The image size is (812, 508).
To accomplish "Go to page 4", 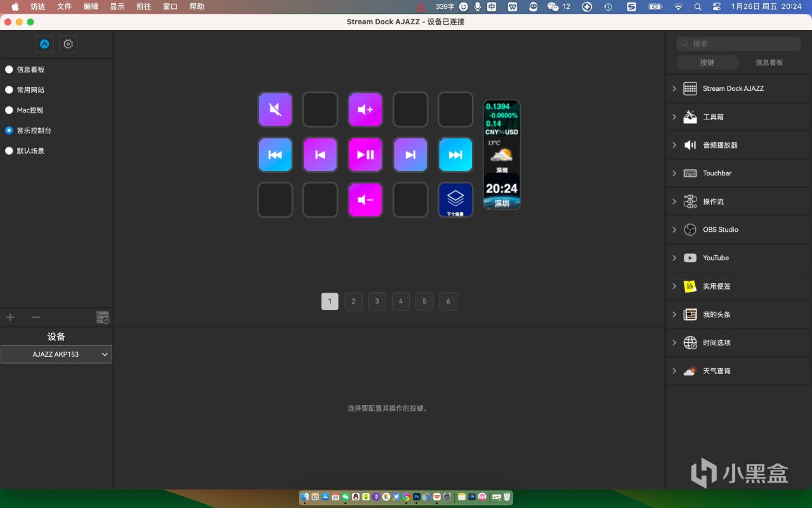I will [x=401, y=302].
